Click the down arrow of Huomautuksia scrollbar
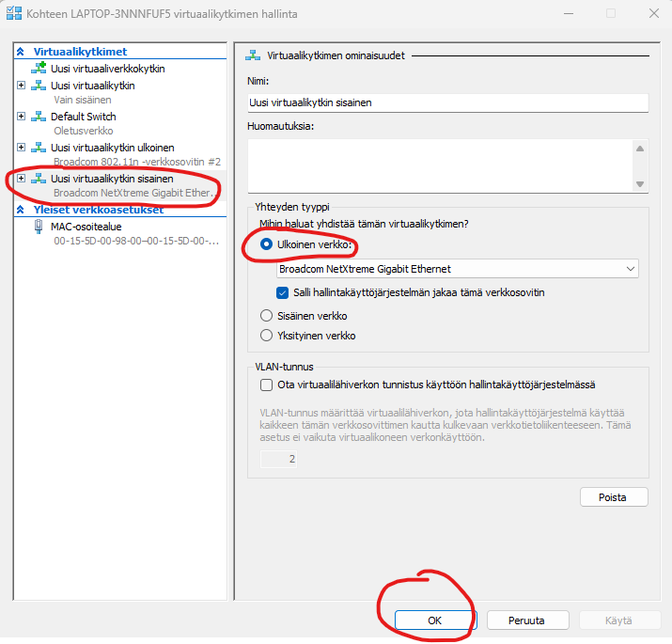Screen dimensions: 672x644 pyautogui.click(x=640, y=184)
